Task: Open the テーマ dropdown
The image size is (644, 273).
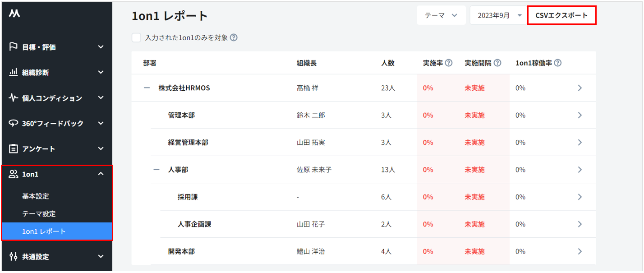Action: 441,15
